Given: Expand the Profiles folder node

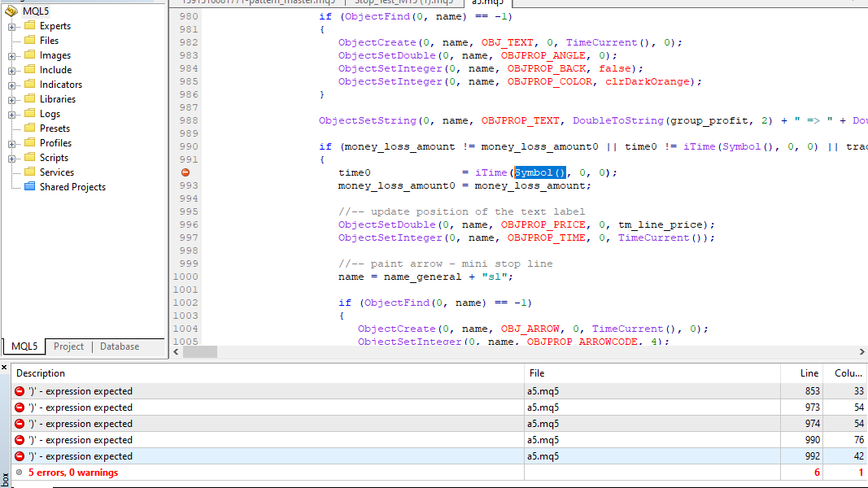Looking at the screenshot, I should tap(11, 144).
